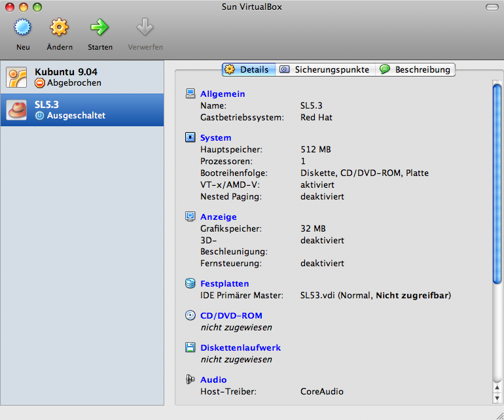
Task: Click the Neu toolbar icon
Action: pos(22,27)
